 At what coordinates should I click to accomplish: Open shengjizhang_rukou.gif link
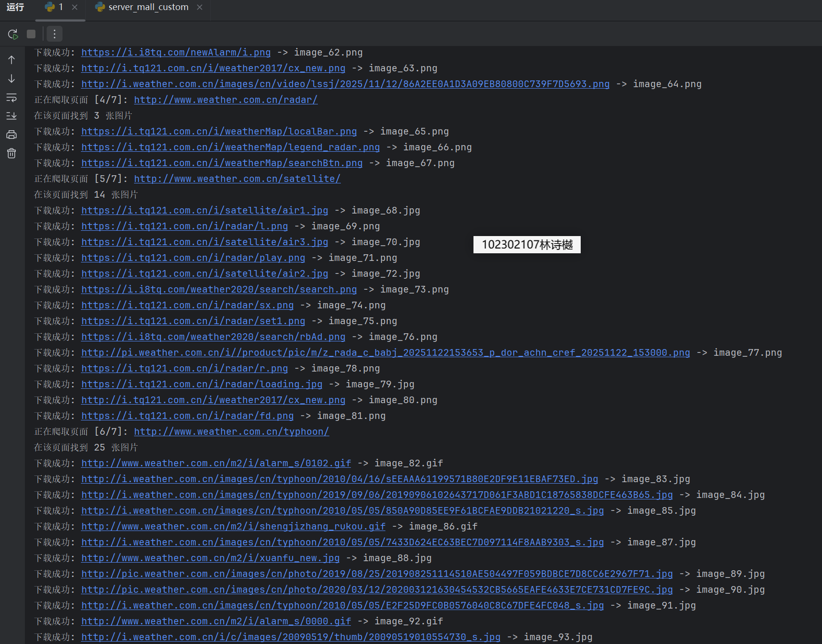click(x=233, y=526)
